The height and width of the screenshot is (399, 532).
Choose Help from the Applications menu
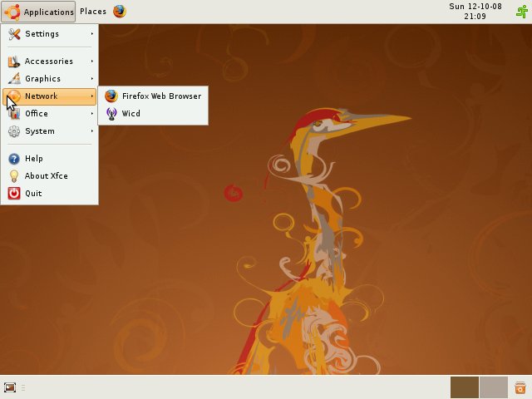pyautogui.click(x=50, y=159)
